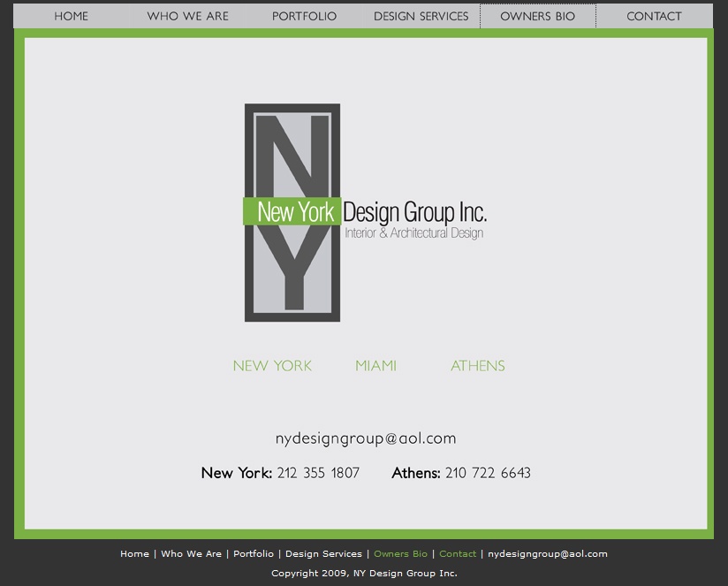Select Design Services in the footer
This screenshot has width=728, height=586.
click(x=323, y=554)
